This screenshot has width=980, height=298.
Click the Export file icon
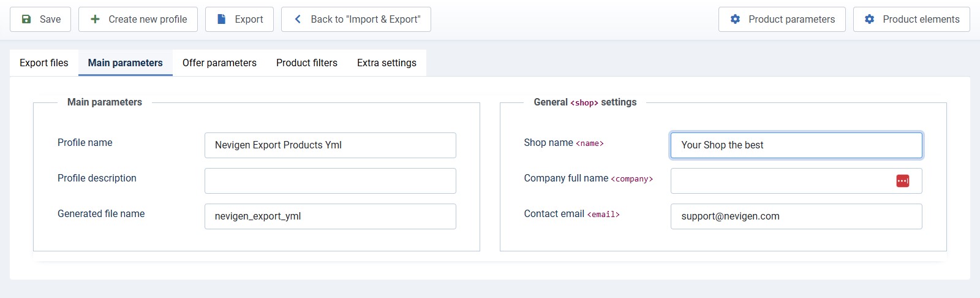[x=222, y=19]
